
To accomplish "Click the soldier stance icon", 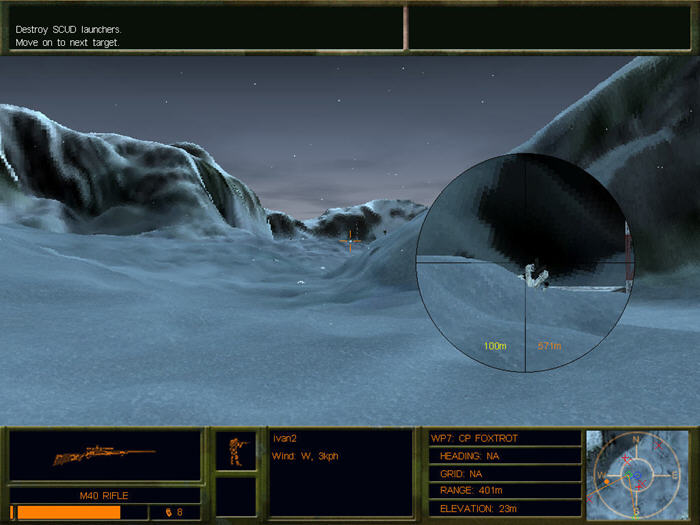I will 236,451.
